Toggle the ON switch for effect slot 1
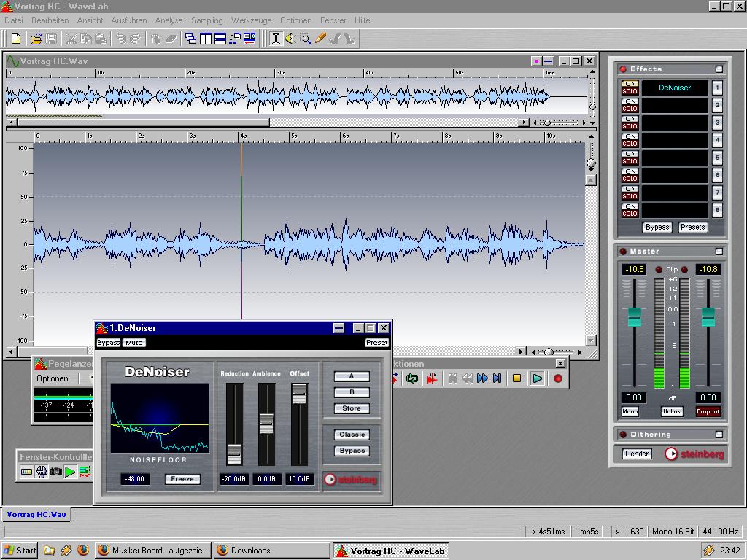The height and width of the screenshot is (560, 747). [x=630, y=84]
